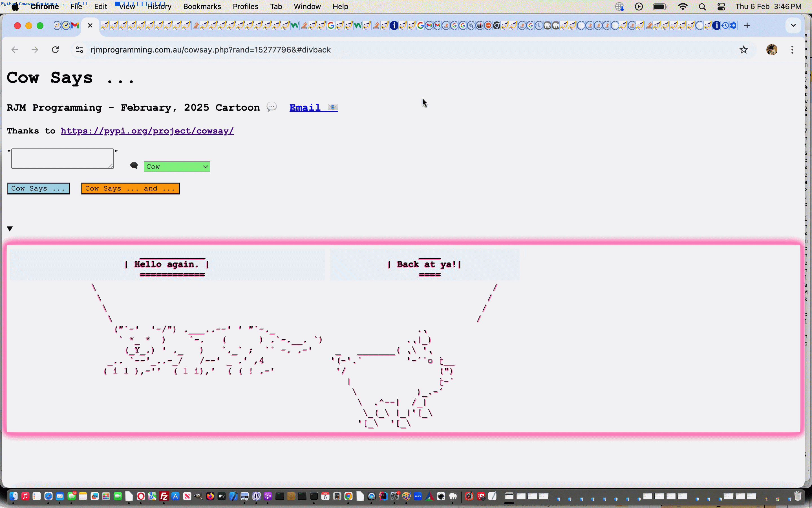The image size is (812, 508).
Task: Open the Wi-Fi status menu
Action: coord(683,7)
